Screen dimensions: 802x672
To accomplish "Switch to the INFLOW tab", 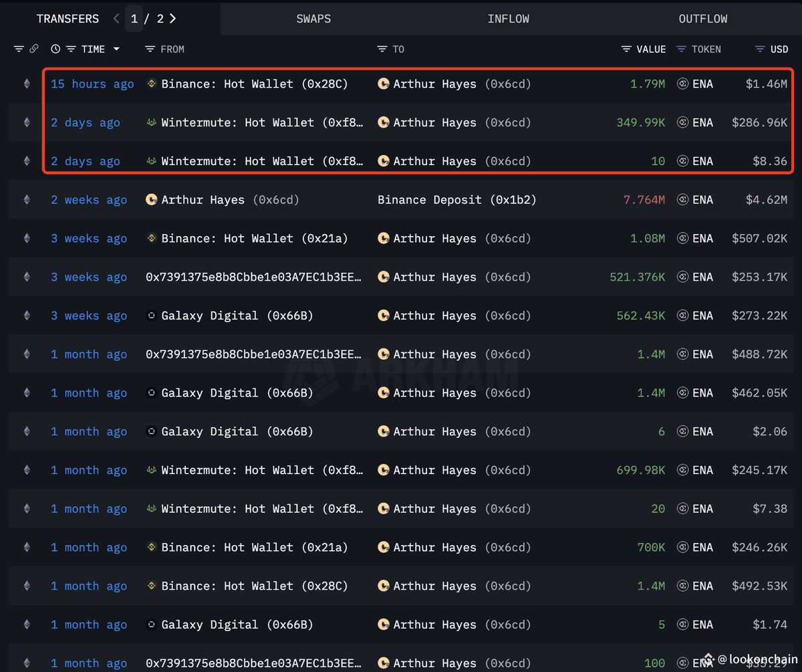I will 509,19.
